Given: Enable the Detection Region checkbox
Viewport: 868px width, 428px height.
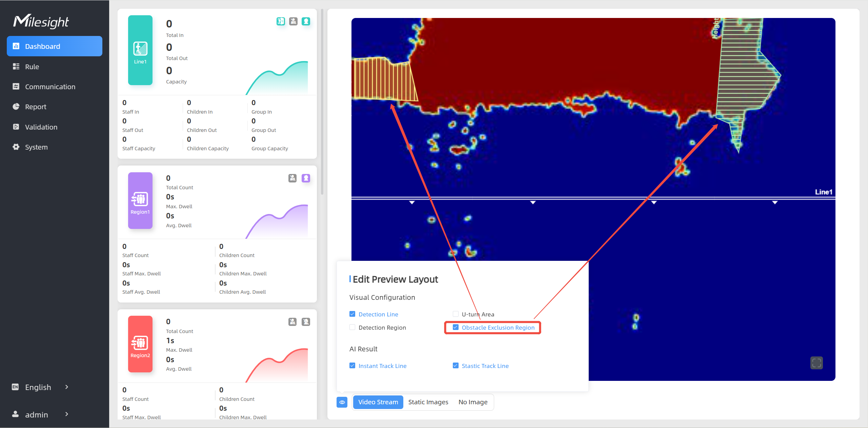Looking at the screenshot, I should [352, 327].
